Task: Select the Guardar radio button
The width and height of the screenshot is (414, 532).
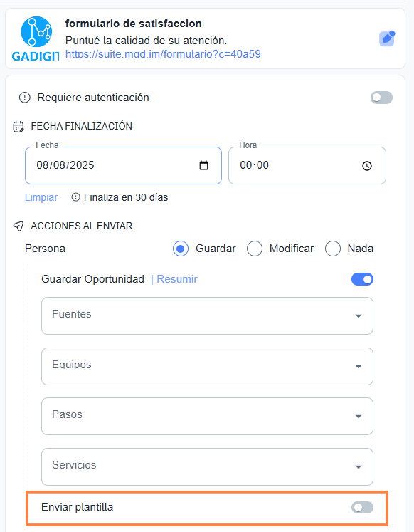Action: [181, 249]
